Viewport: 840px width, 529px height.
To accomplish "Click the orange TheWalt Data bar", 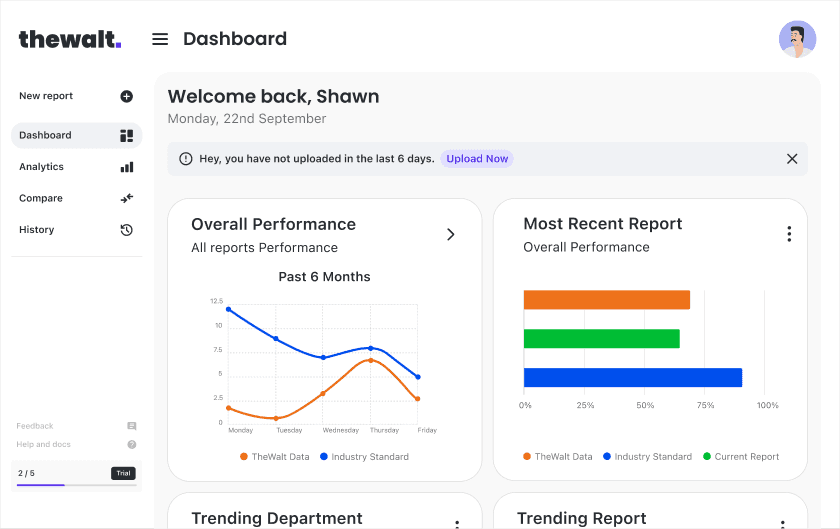I will coord(606,300).
